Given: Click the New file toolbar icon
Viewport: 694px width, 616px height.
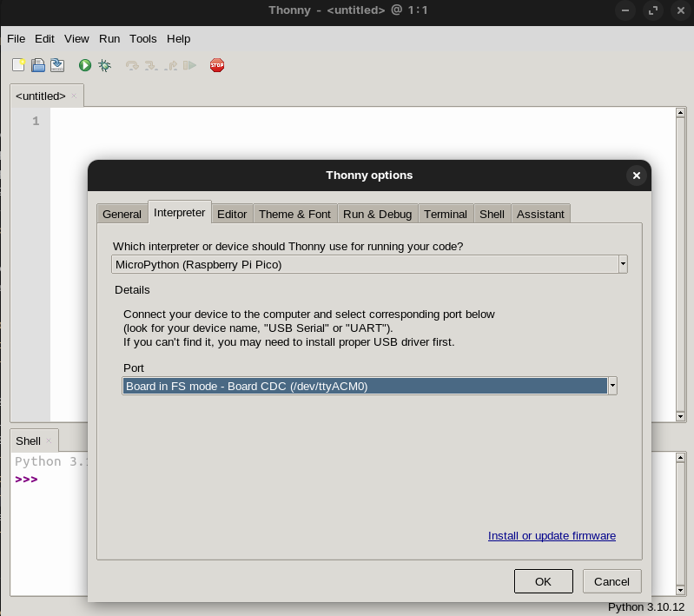Looking at the screenshot, I should (18, 65).
